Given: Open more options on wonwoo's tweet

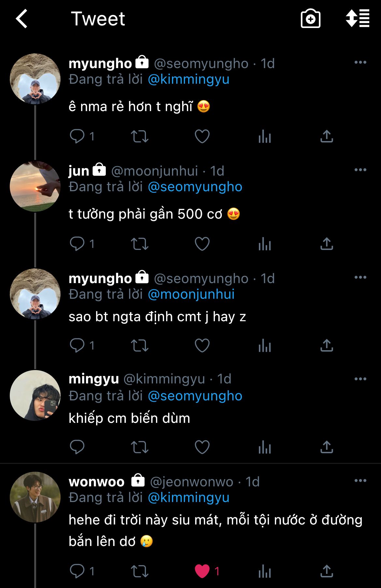Looking at the screenshot, I should pos(360,480).
